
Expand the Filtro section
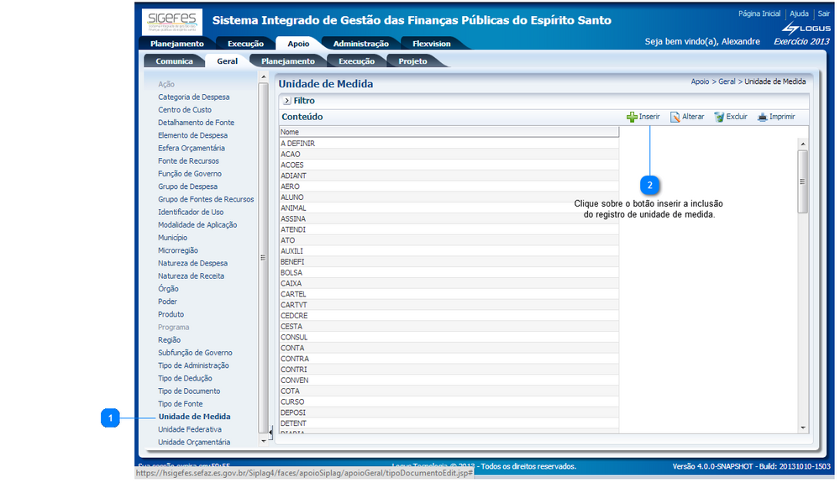click(286, 101)
